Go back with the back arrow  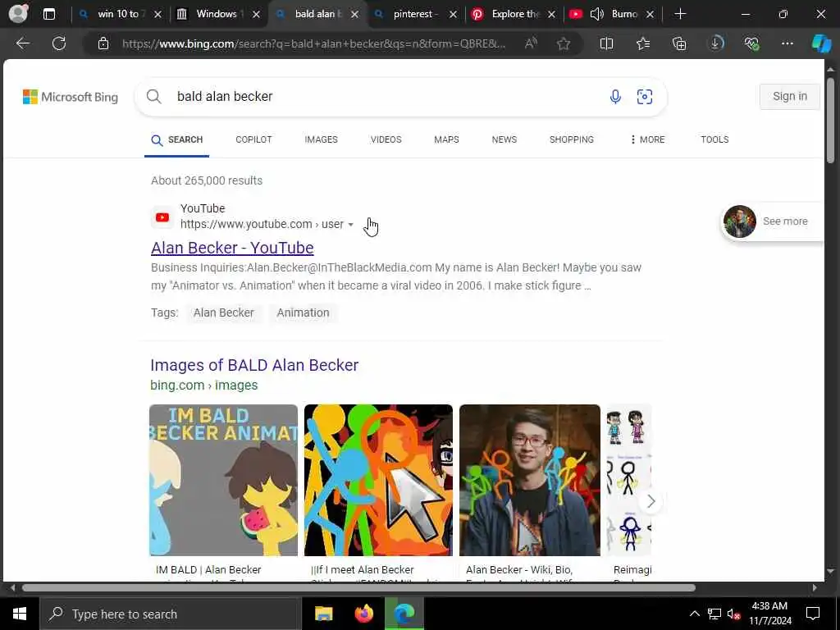tap(23, 43)
